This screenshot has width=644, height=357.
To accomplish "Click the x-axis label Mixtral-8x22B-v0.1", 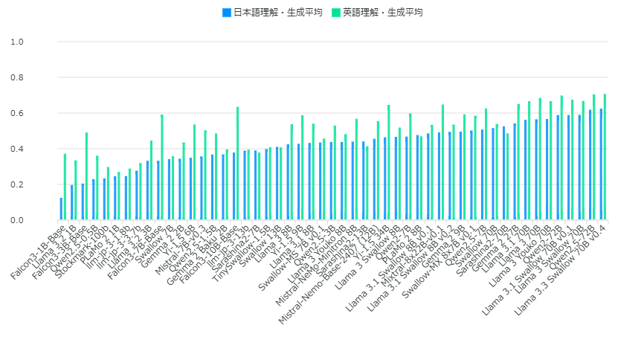I will (x=412, y=256).
